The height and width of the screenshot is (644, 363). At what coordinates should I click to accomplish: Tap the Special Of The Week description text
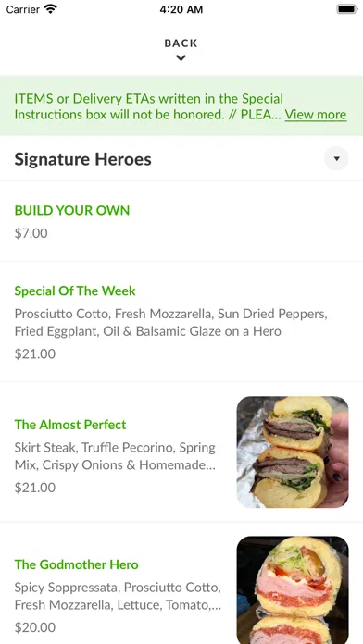pyautogui.click(x=171, y=322)
